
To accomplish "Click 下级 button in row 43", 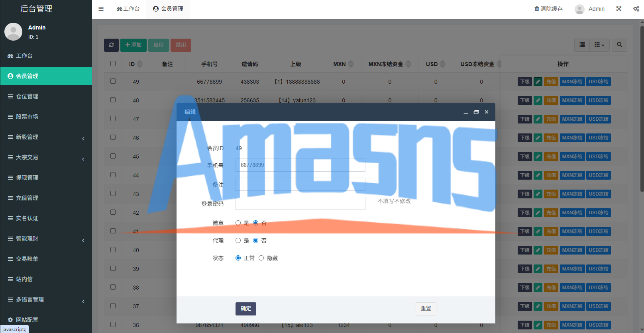I will (525, 194).
